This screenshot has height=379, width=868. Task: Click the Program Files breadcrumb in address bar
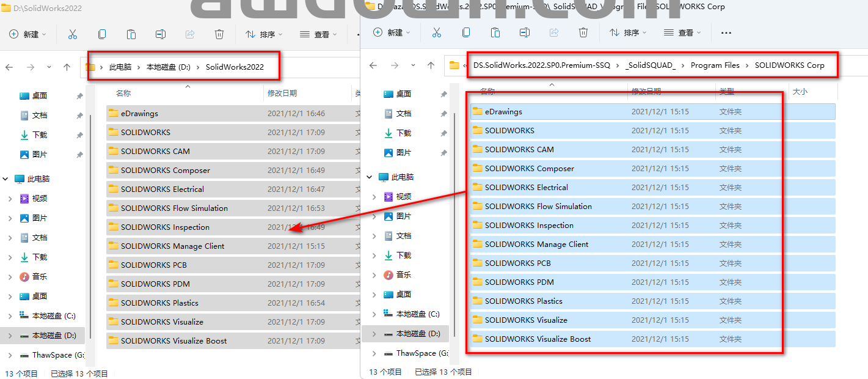click(x=715, y=65)
